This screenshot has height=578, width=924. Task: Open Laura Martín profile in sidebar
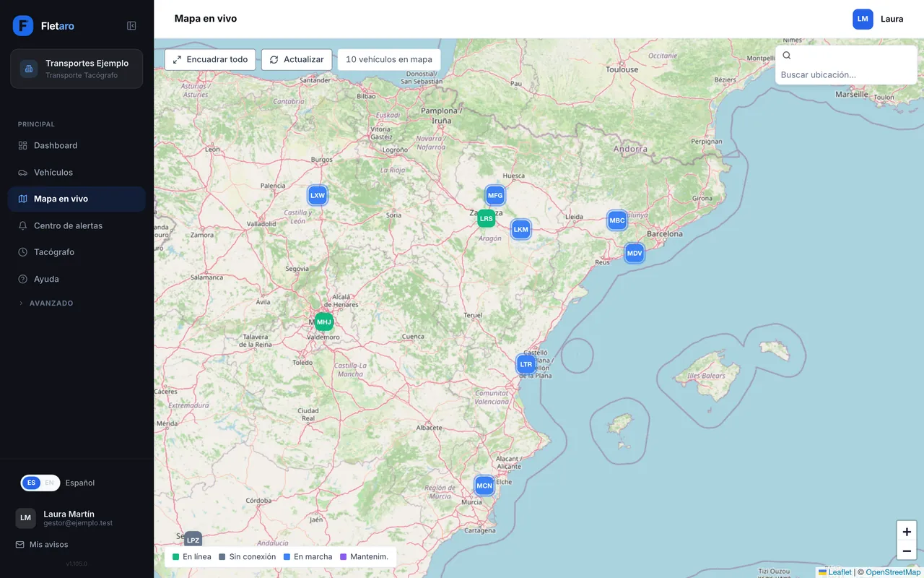[77, 518]
